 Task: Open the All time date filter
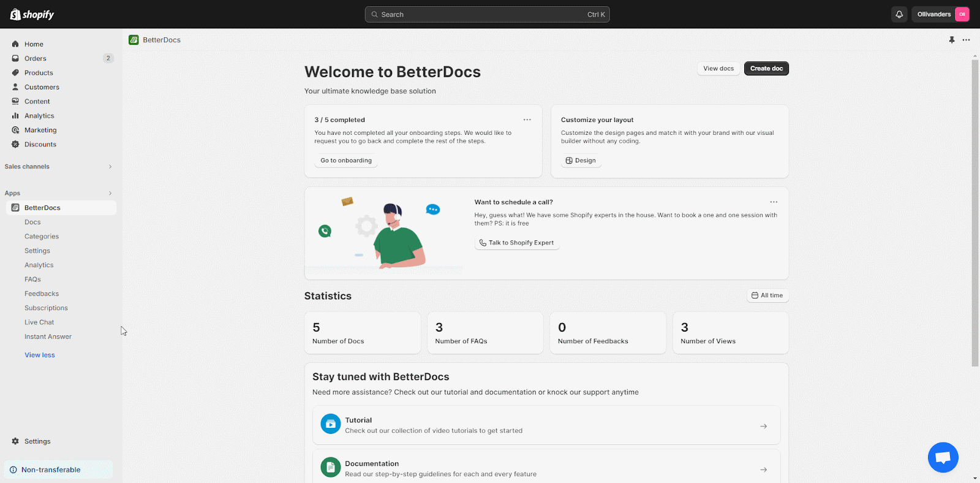[767, 295]
